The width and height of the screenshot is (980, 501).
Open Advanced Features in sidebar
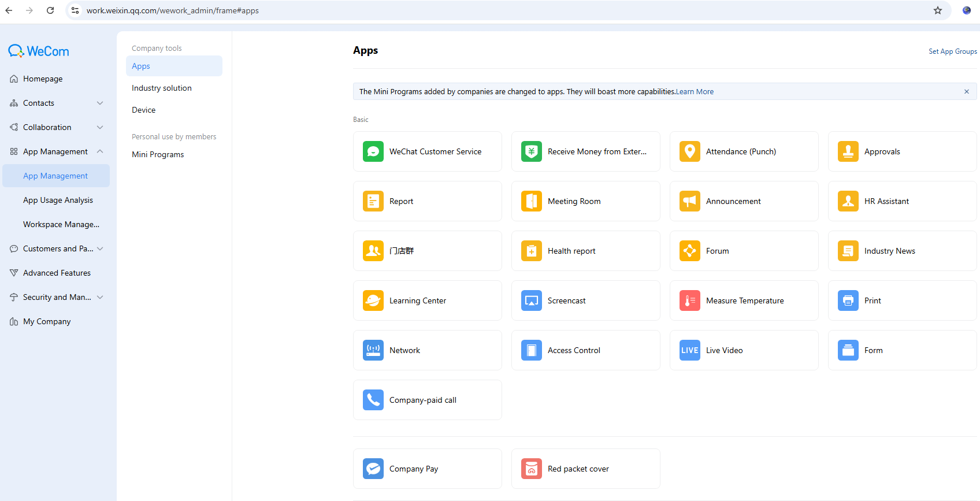point(56,273)
